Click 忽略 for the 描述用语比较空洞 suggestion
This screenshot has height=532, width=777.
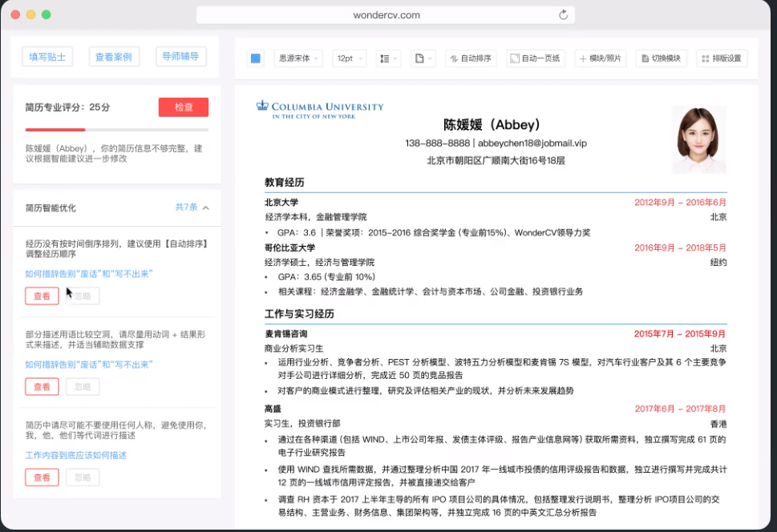point(83,387)
